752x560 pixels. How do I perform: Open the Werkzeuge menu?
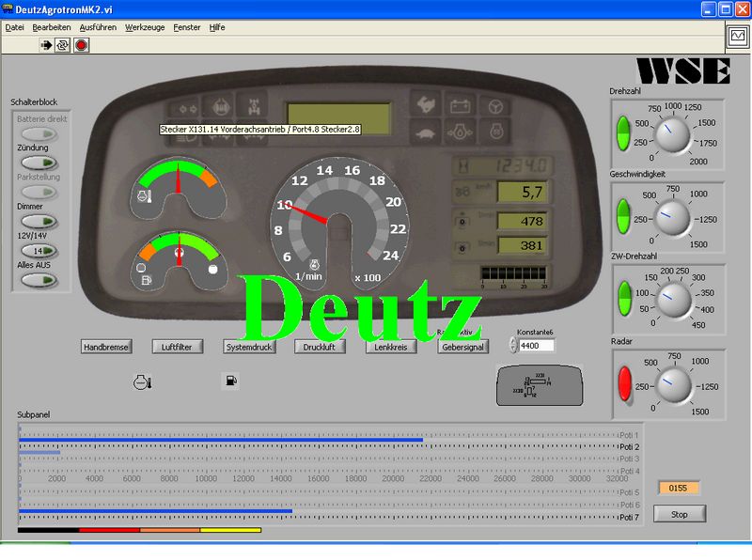point(145,27)
